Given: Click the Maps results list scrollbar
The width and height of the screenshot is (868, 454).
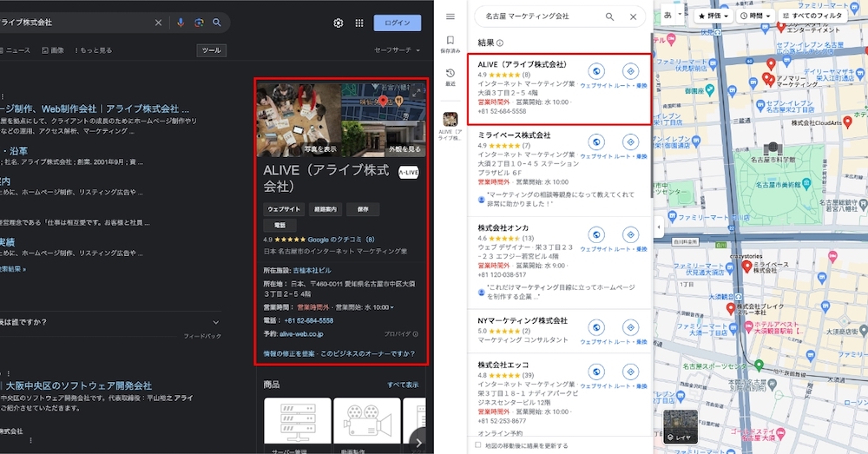Looking at the screenshot, I should 651,115.
